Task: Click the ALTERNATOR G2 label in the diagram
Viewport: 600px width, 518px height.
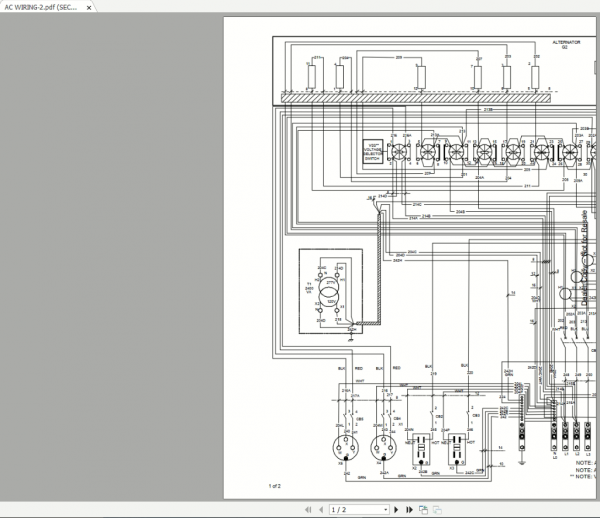Action: 565,45
